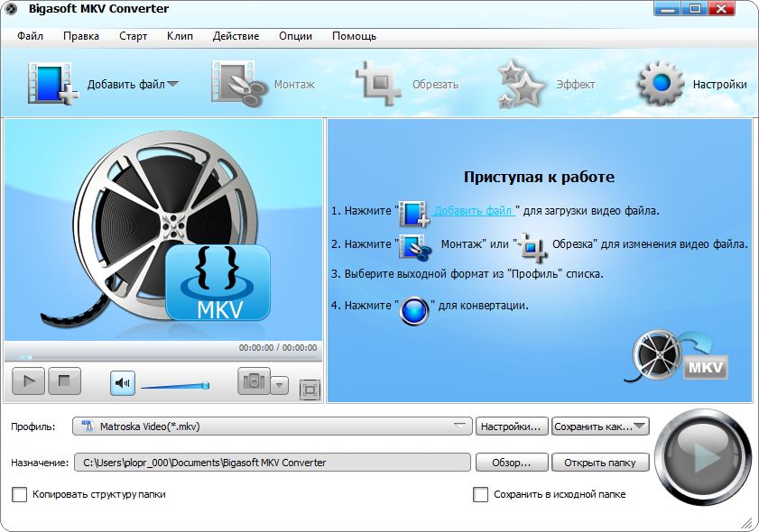Viewport: 759px width, 532px height.
Task: Expand the Добавить файл dropdown arrow
Action: coord(172,84)
